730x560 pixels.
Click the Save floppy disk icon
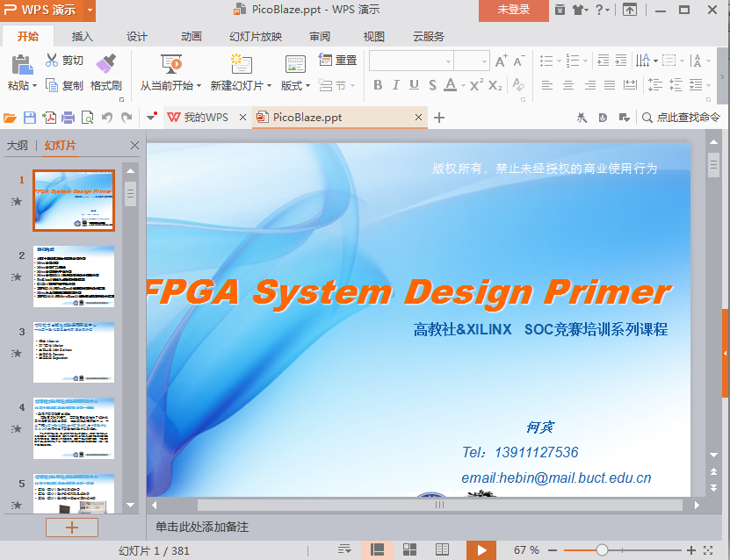coord(30,118)
